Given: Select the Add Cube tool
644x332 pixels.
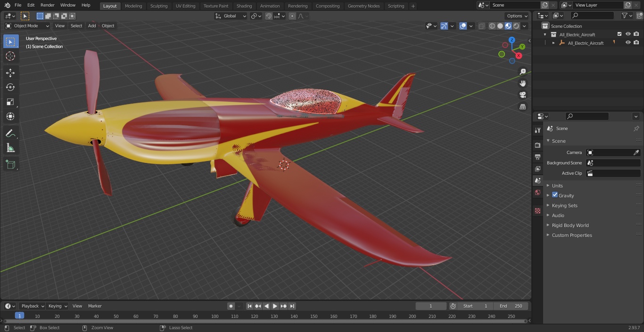Looking at the screenshot, I should coord(10,164).
